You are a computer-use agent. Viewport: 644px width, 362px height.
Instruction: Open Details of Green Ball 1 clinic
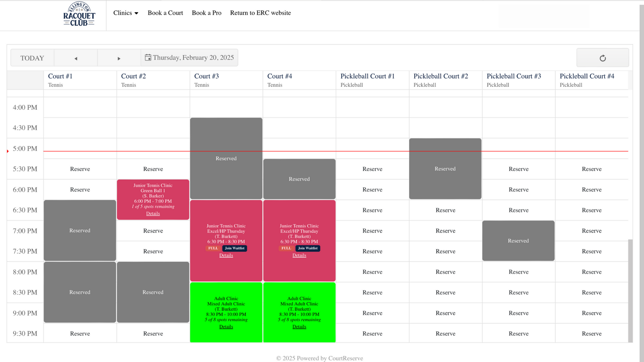pyautogui.click(x=153, y=214)
